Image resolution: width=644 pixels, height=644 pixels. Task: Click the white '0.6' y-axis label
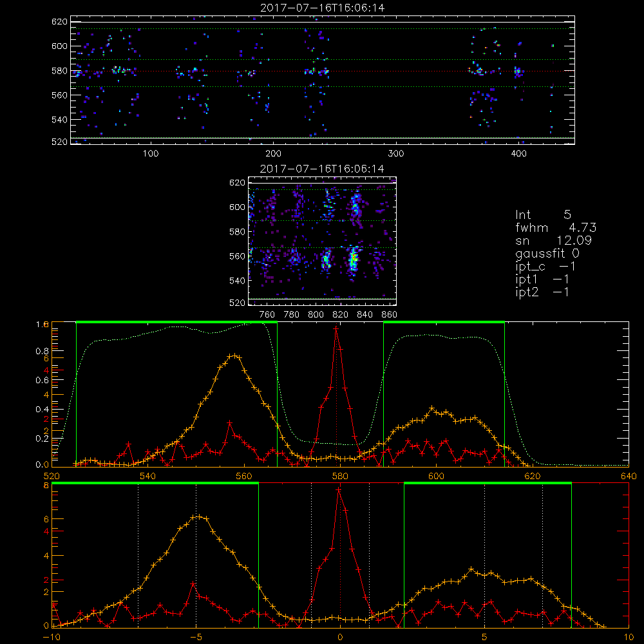pyautogui.click(x=42, y=380)
